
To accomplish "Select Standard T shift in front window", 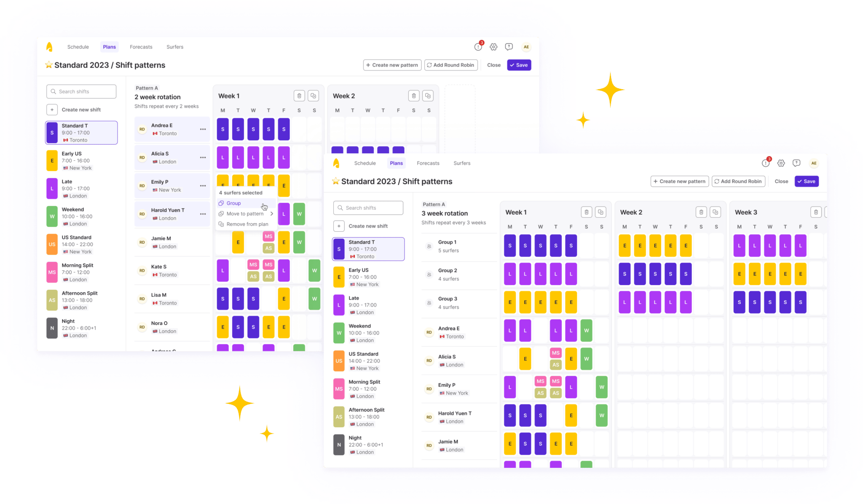I will (368, 249).
